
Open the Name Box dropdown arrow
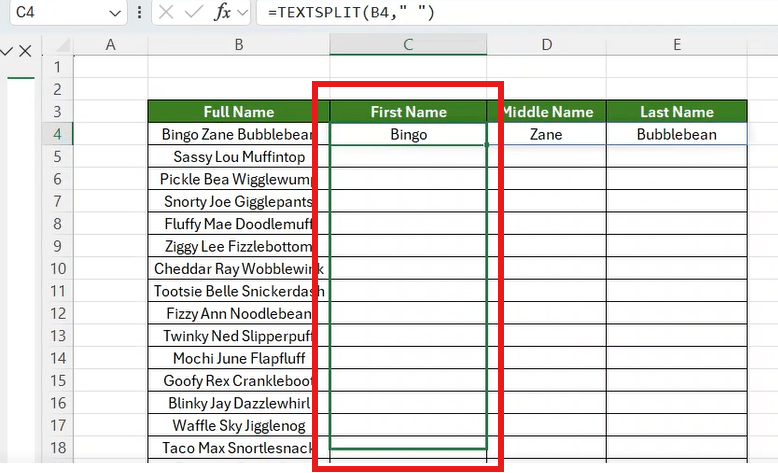115,13
